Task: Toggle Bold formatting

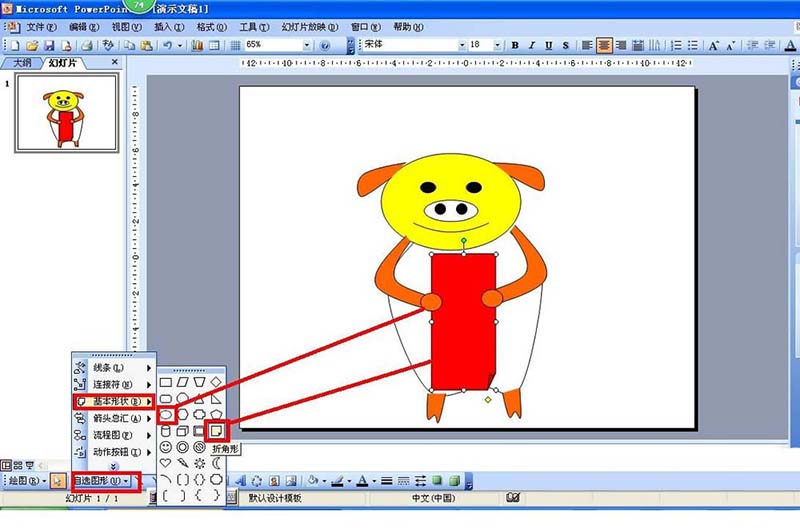Action: [515, 45]
